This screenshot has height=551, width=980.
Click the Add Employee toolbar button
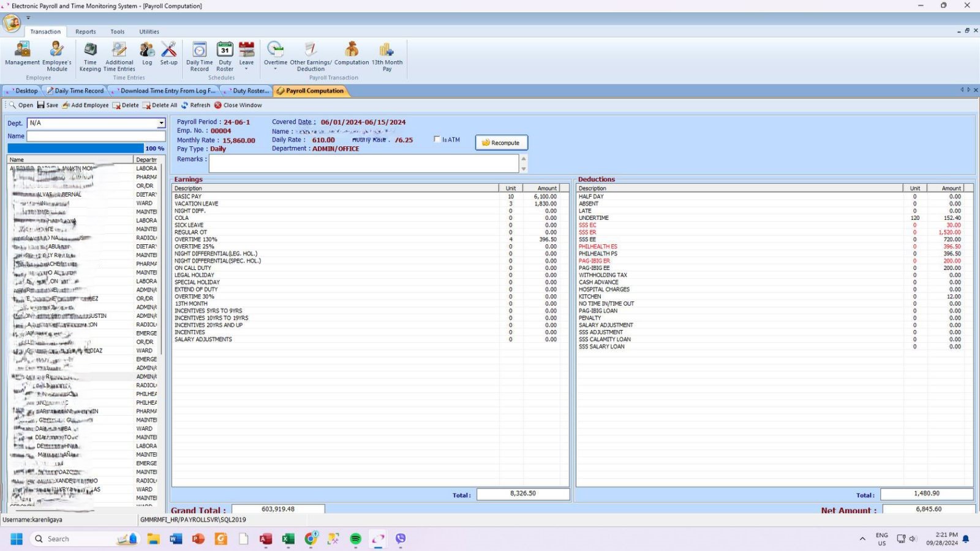[x=85, y=105]
